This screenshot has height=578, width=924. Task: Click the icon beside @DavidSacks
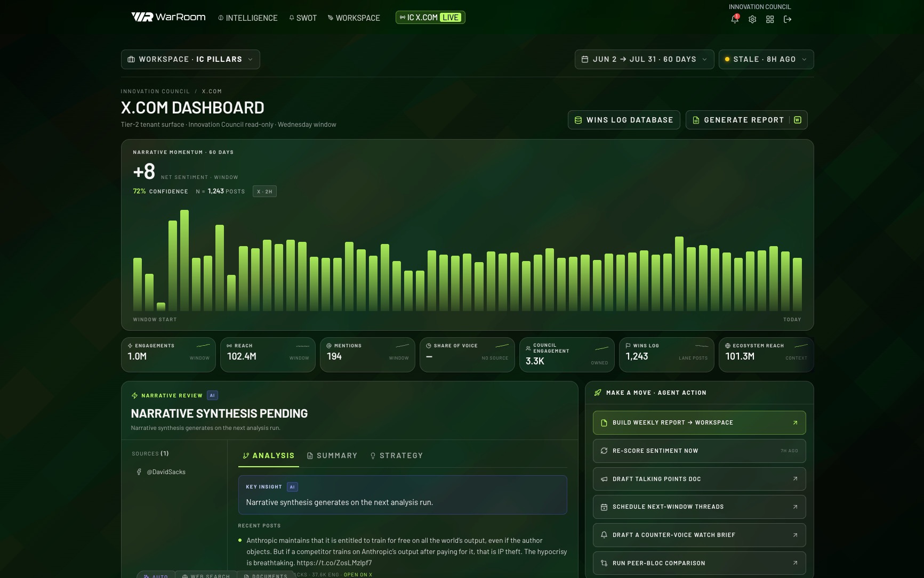(139, 472)
